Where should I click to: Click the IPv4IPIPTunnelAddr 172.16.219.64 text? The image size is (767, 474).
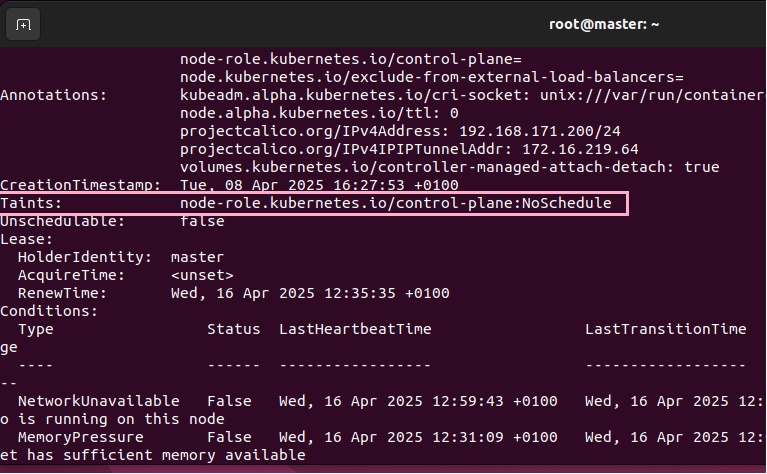580,149
